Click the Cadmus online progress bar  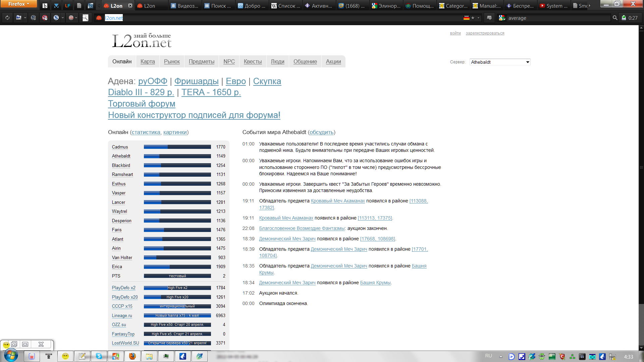pyautogui.click(x=177, y=147)
